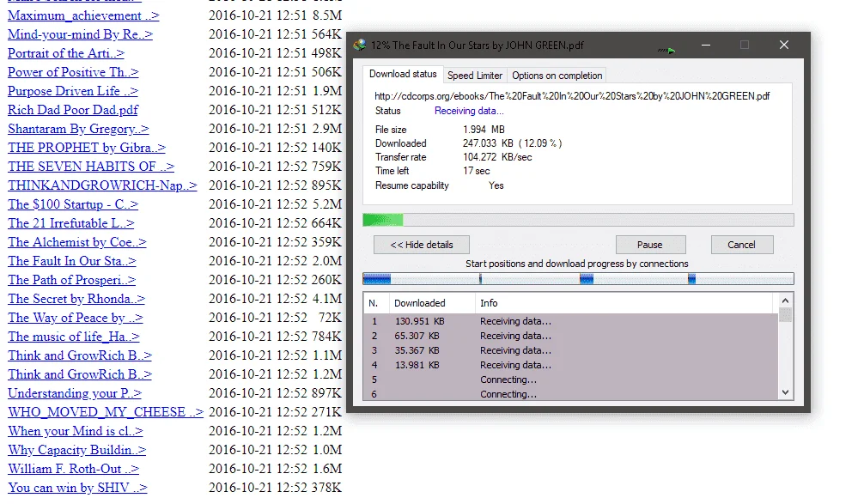
Task: Switch to the Download status tab
Action: (402, 75)
